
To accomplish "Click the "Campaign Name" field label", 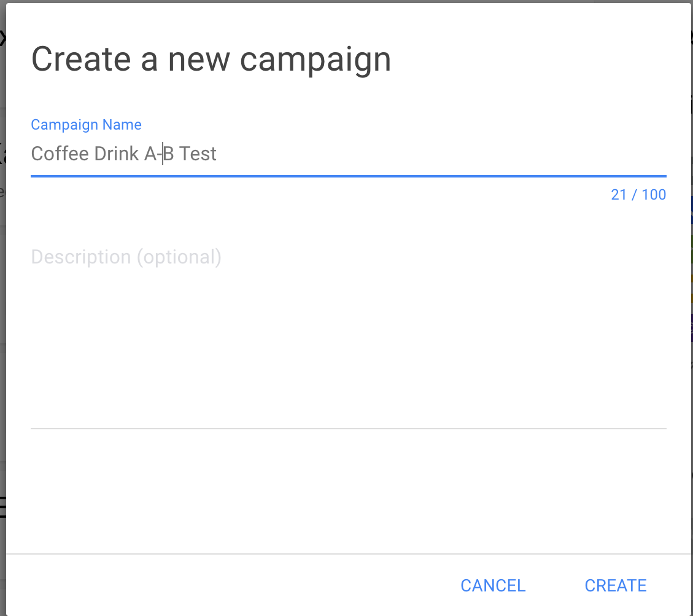I will pyautogui.click(x=86, y=125).
